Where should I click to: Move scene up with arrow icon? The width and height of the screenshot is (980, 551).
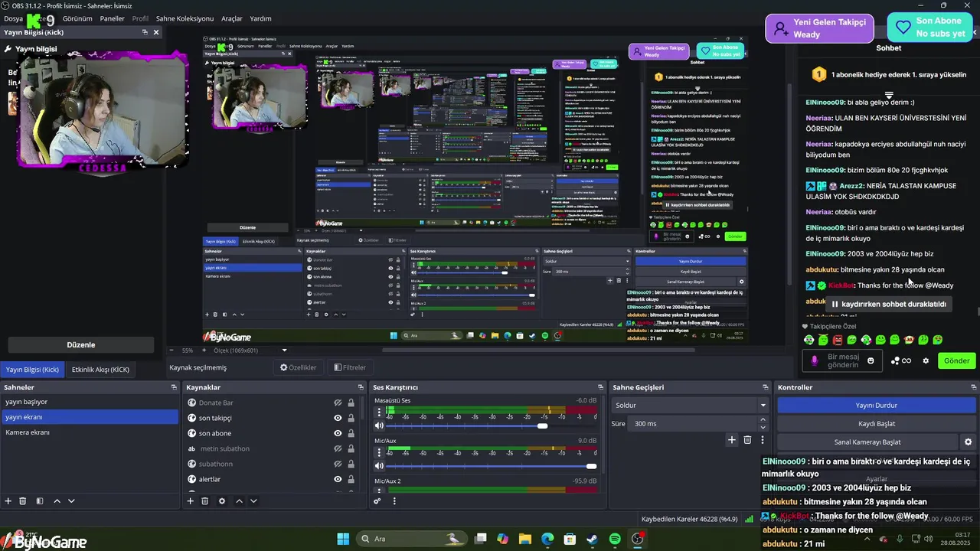pos(57,501)
